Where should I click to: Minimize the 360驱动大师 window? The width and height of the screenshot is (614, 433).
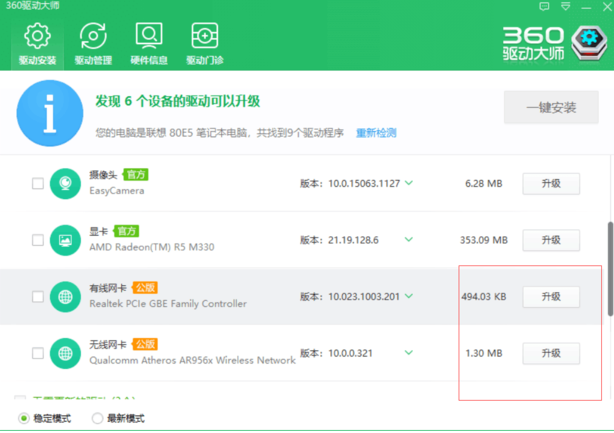click(586, 8)
